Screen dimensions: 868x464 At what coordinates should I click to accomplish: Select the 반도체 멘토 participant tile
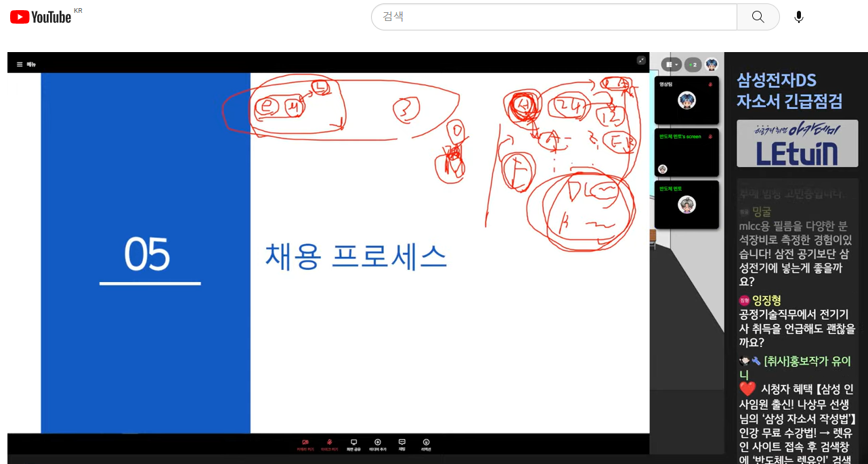click(687, 204)
